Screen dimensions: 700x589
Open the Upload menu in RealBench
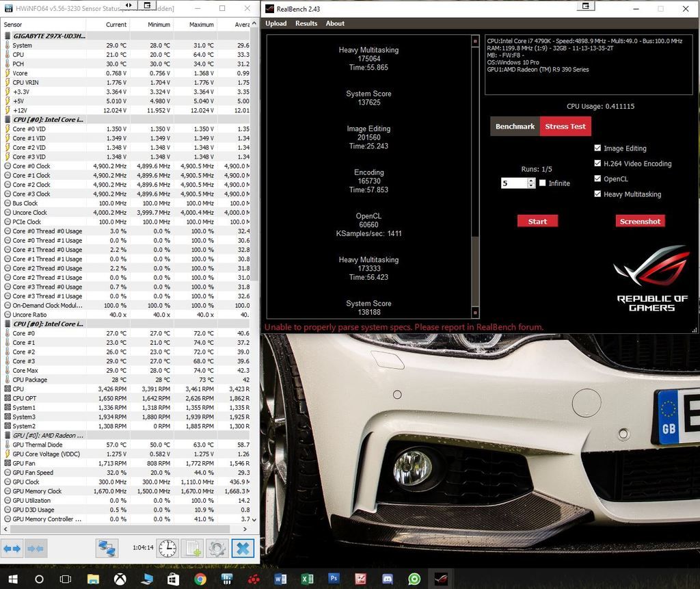pyautogui.click(x=276, y=23)
